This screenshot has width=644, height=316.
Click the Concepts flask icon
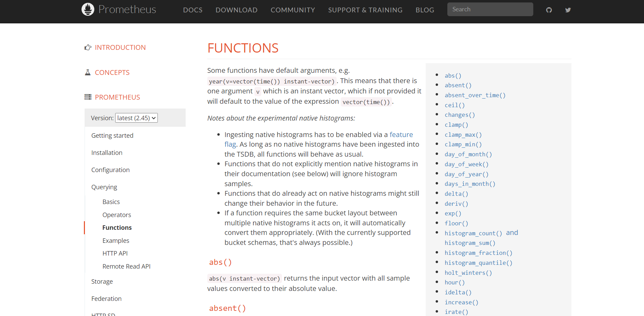pyautogui.click(x=88, y=72)
